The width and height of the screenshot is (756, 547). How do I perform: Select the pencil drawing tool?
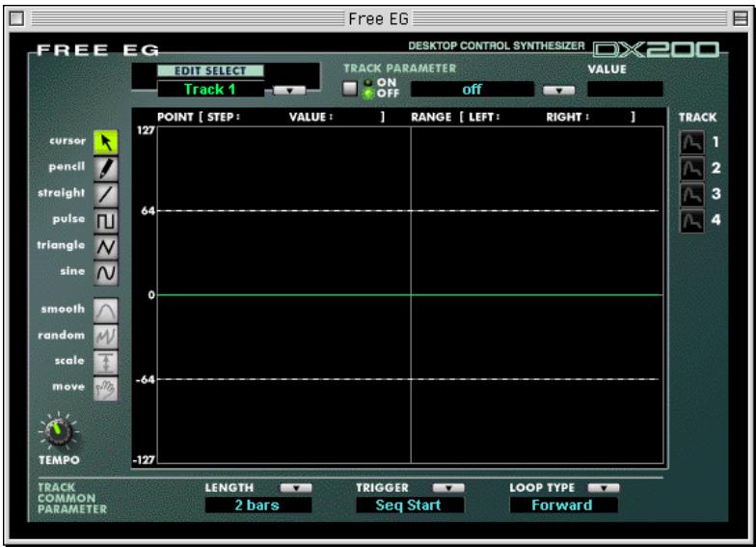click(x=106, y=168)
